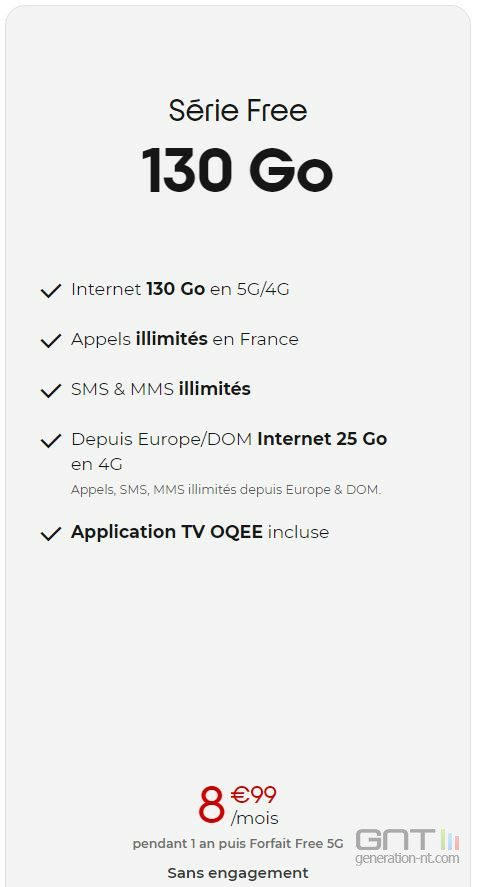Screen dimensions: 477x887
Task: Click the colored bars in GNT logo
Action: click(x=450, y=840)
